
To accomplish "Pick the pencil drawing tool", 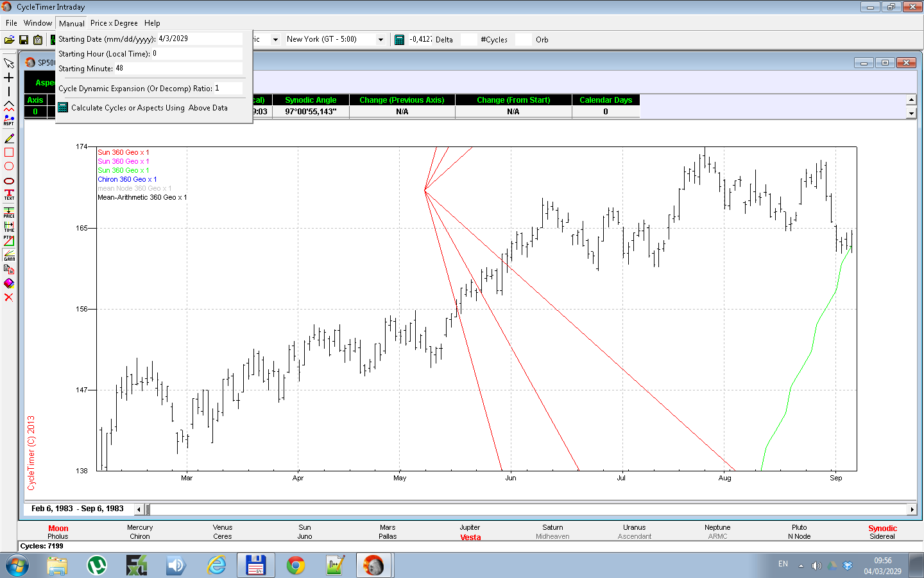I will pyautogui.click(x=9, y=138).
